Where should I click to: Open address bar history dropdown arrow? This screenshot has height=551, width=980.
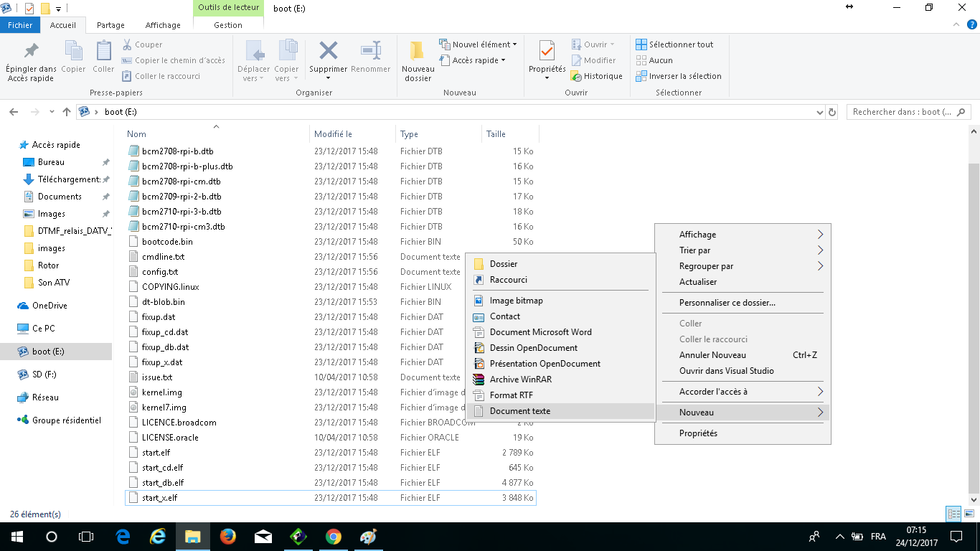click(x=820, y=112)
